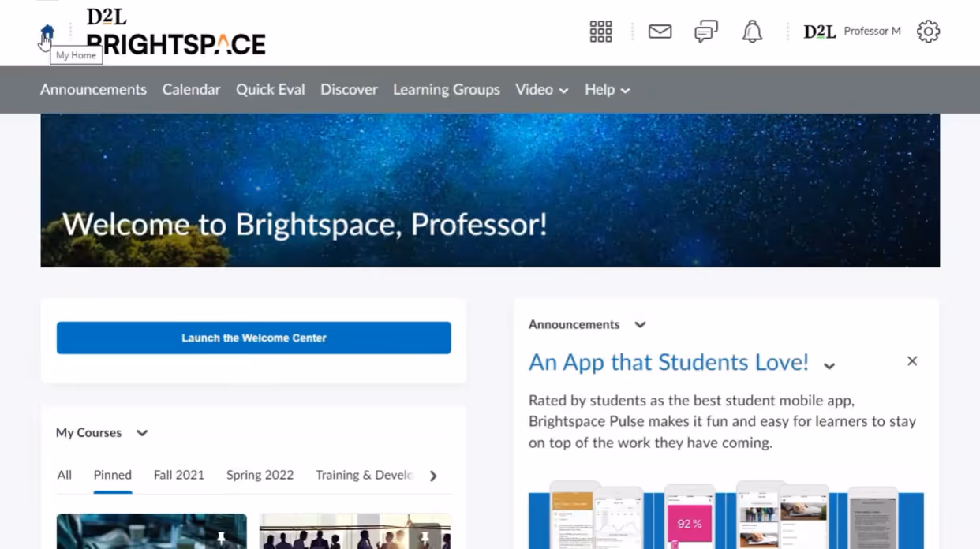980x549 pixels.
Task: Launch the Welcome Center
Action: coord(253,338)
